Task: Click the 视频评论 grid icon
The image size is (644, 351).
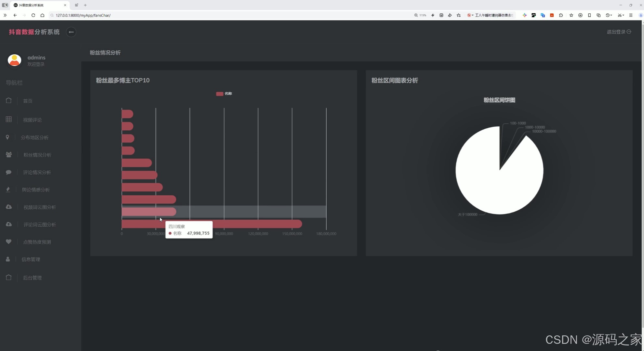Action: pyautogui.click(x=9, y=119)
